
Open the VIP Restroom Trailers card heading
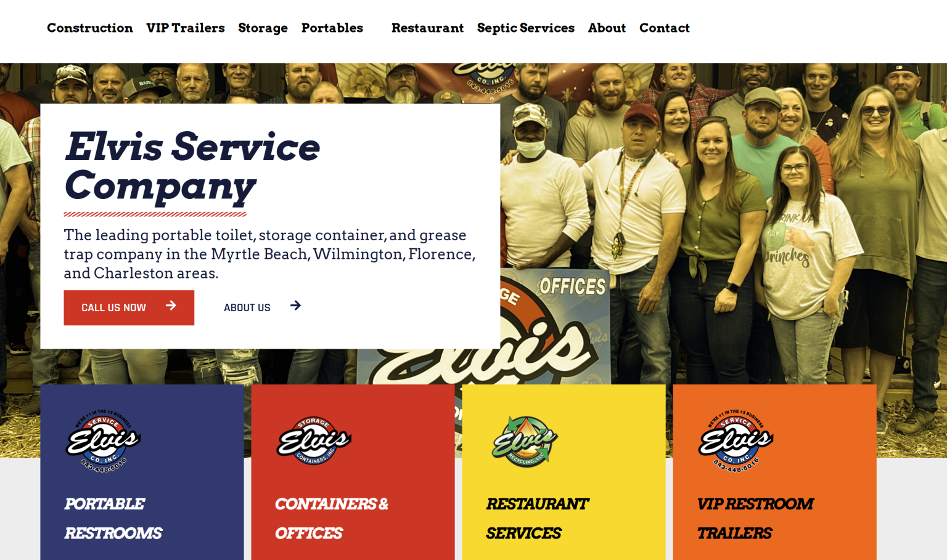point(756,518)
